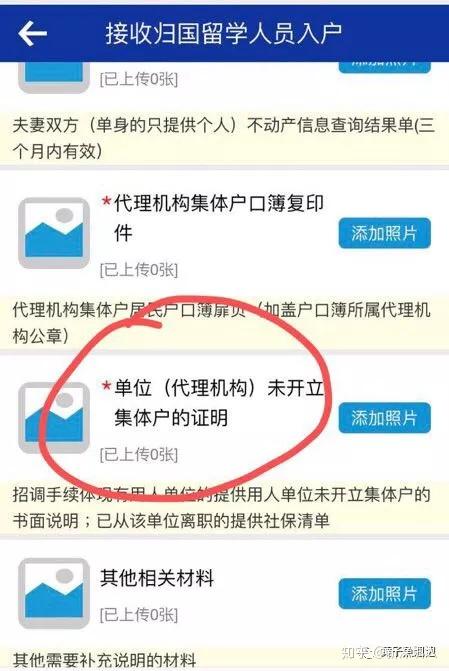The image size is (449, 671).
Task: Tap the 代理机构集体户口簿复印件 label
Action: tap(213, 218)
